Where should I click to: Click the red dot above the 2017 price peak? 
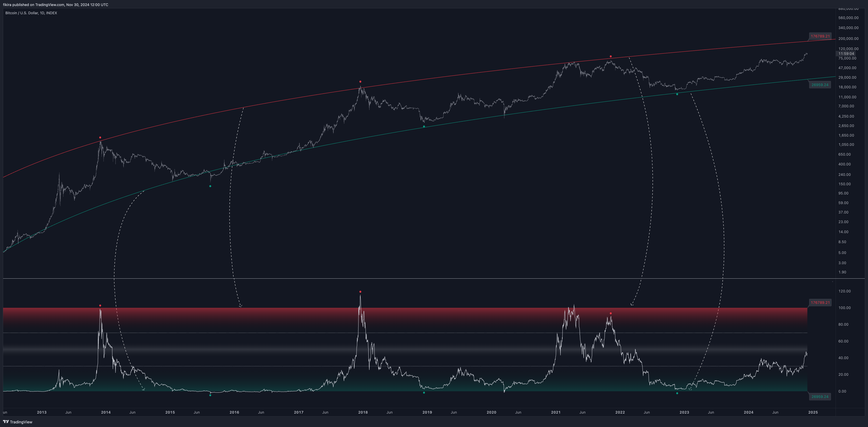[x=360, y=82]
